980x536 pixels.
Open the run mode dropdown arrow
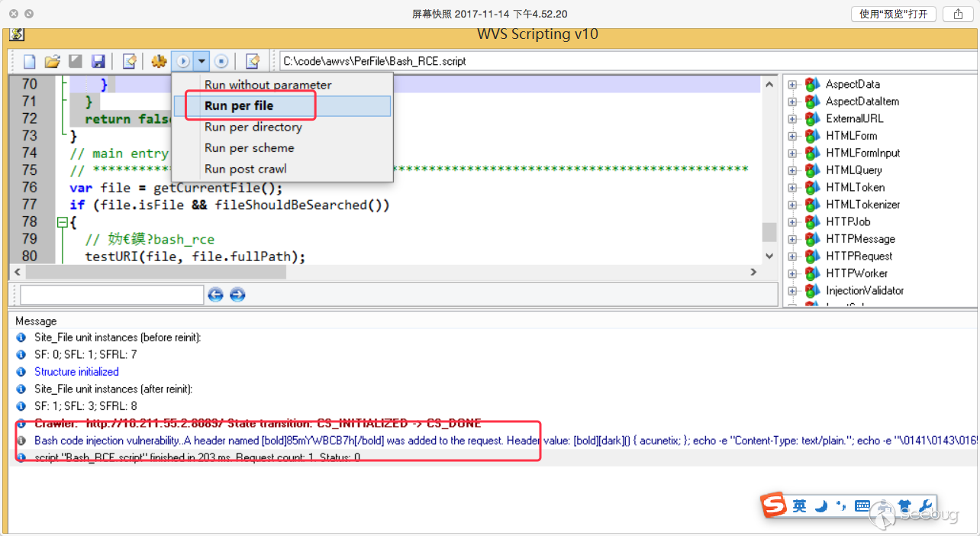pyautogui.click(x=201, y=61)
